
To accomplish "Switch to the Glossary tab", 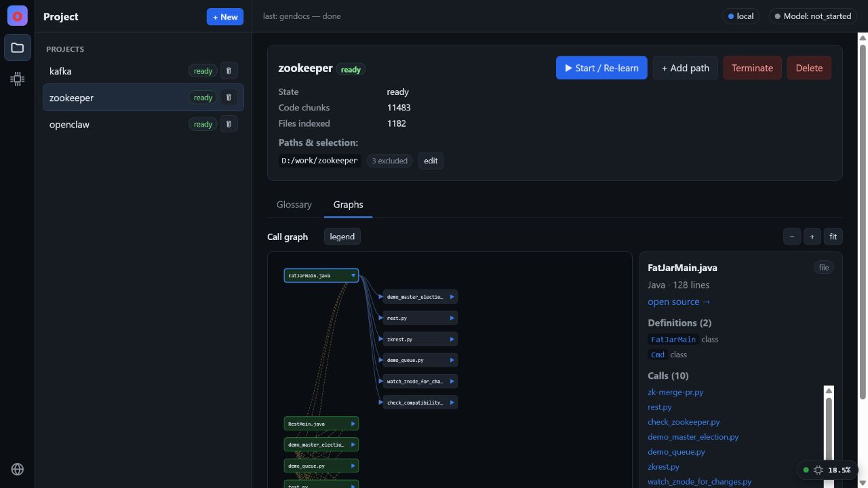I will pos(294,205).
